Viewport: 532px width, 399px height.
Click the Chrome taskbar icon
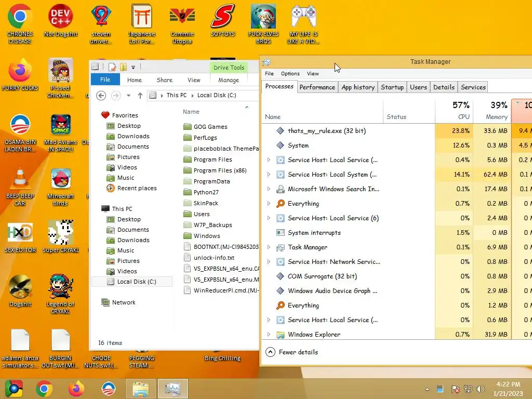pos(44,389)
